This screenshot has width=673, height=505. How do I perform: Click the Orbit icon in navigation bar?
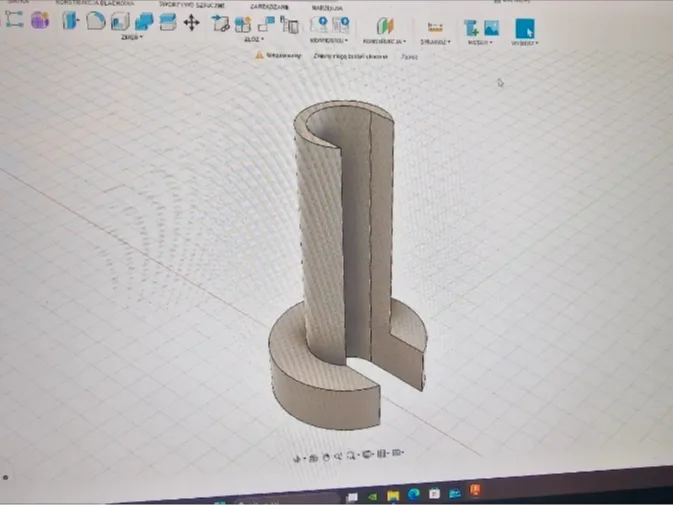pyautogui.click(x=296, y=460)
